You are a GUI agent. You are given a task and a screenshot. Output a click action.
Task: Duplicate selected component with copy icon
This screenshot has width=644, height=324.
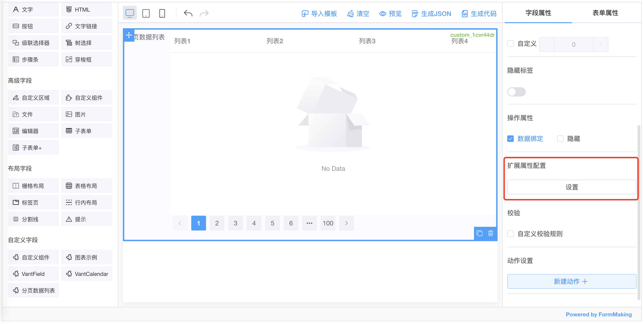[x=480, y=233]
